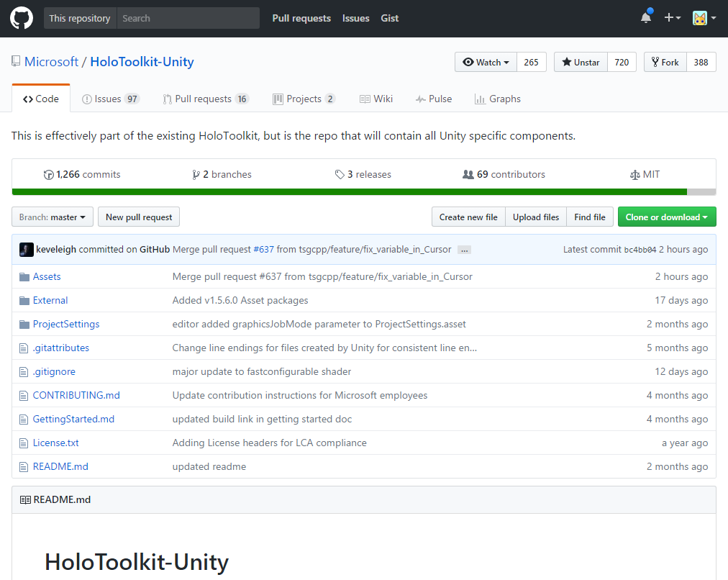The width and height of the screenshot is (728, 580).
Task: Open the GitHub Octocat home logo
Action: click(22, 18)
